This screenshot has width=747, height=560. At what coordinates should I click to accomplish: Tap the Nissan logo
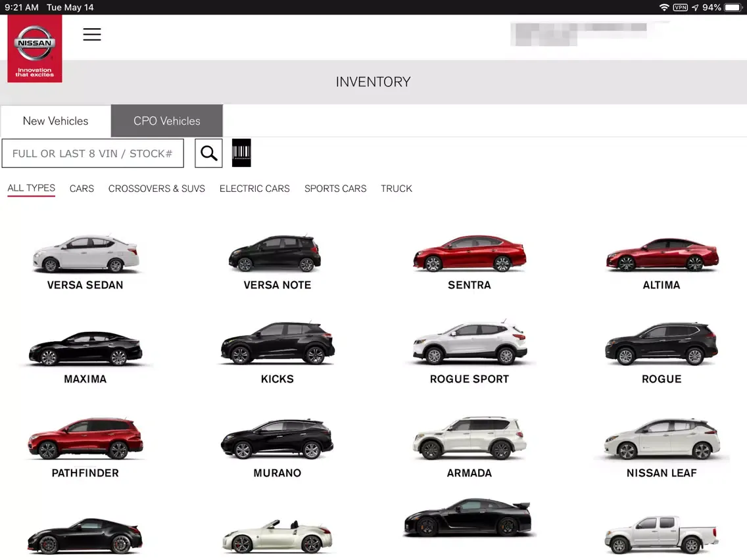(x=35, y=49)
